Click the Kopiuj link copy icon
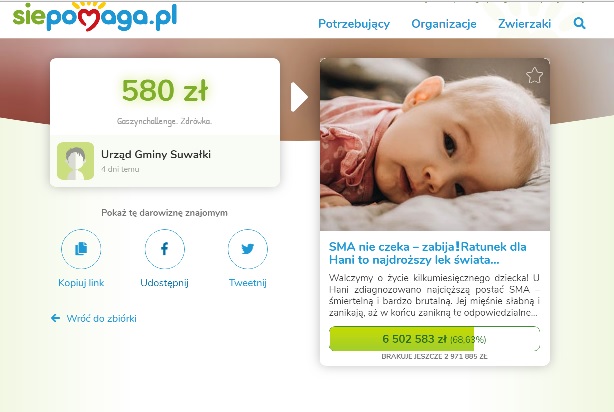This screenshot has height=412, width=614. (x=81, y=249)
